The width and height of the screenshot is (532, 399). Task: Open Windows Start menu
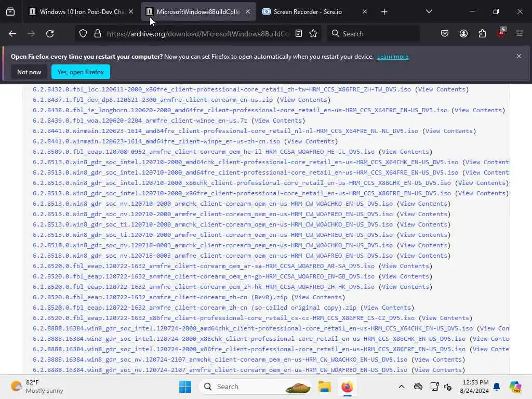tap(185, 387)
